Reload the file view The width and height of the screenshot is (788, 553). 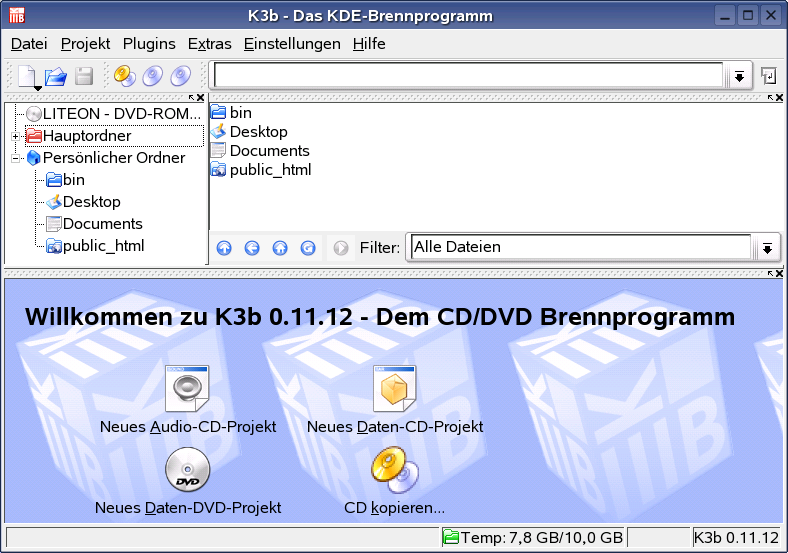click(308, 248)
